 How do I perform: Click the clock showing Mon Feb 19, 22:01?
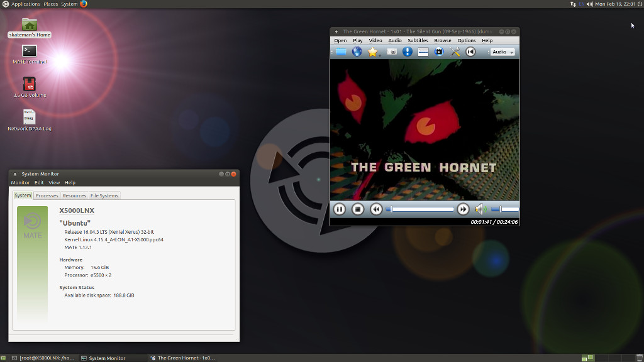(615, 4)
